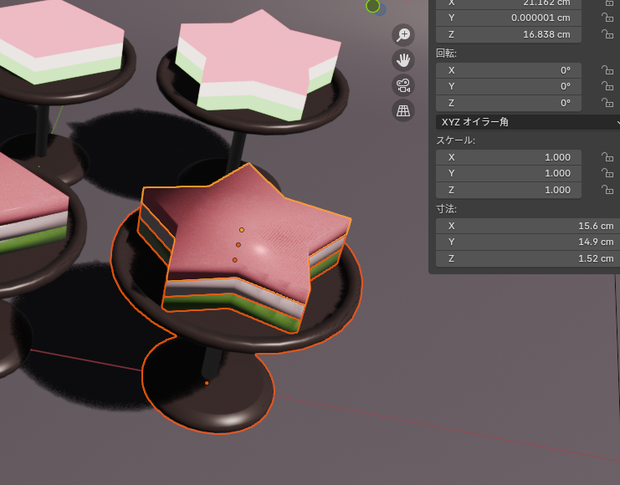Switch perspective/orthographic grid icon
This screenshot has height=485, width=620.
click(x=403, y=111)
